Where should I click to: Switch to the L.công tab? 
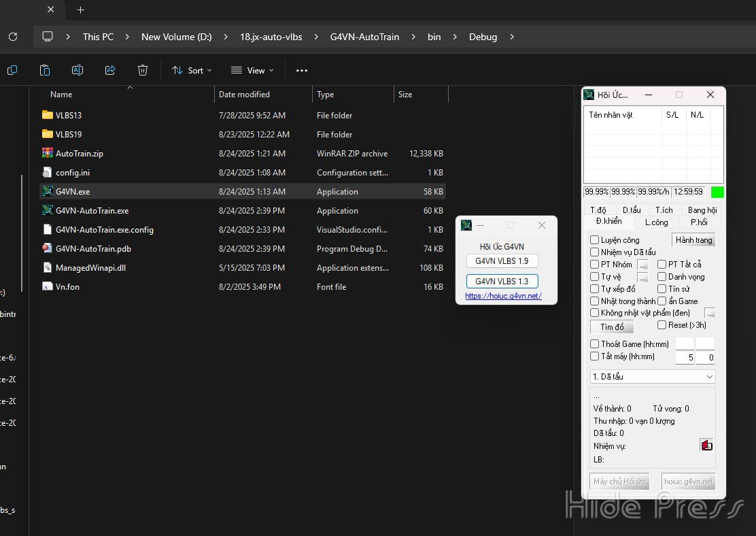pos(656,222)
